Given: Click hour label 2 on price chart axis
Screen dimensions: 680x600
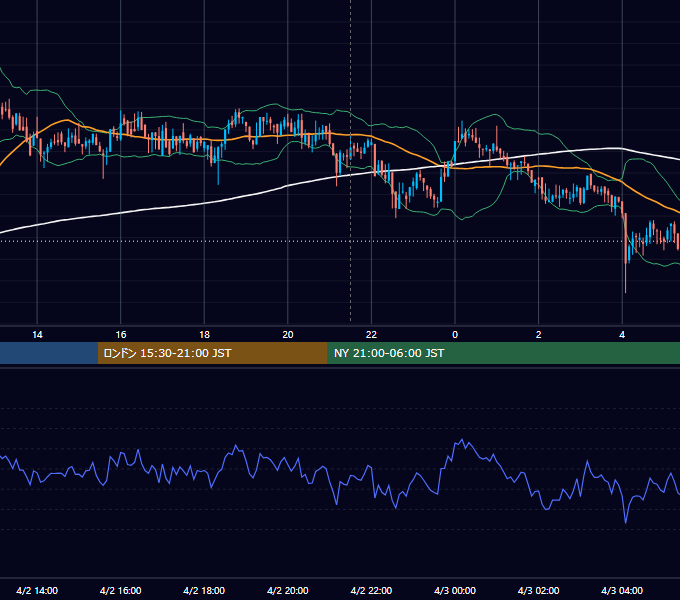Looking at the screenshot, I should (539, 335).
